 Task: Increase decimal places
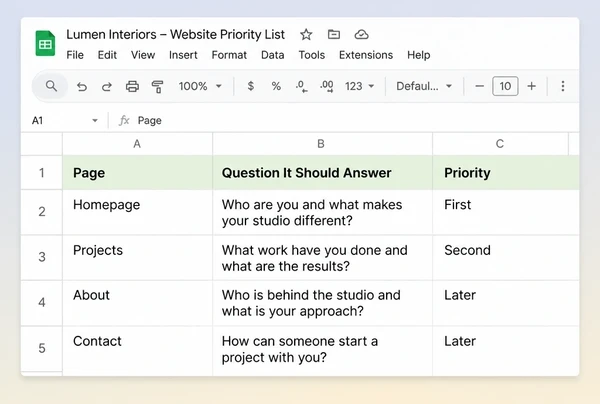coord(327,86)
